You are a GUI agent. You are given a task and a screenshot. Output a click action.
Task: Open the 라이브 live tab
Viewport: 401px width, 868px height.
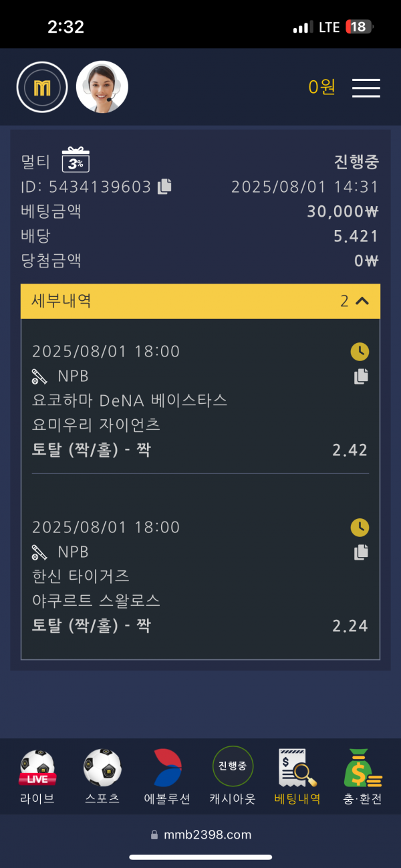(37, 776)
